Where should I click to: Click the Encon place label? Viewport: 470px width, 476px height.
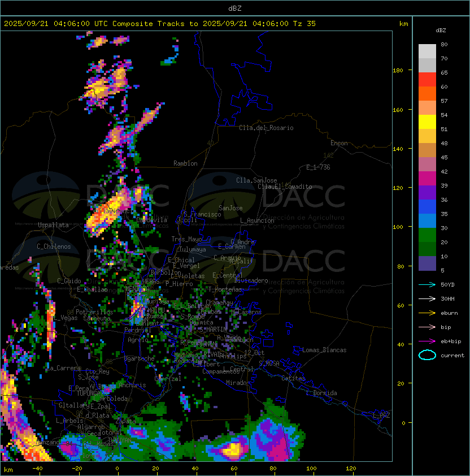(x=339, y=143)
